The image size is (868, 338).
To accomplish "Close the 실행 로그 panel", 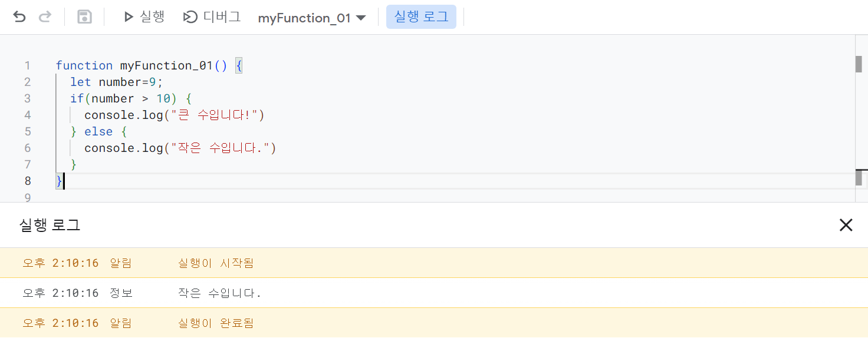I will [846, 224].
